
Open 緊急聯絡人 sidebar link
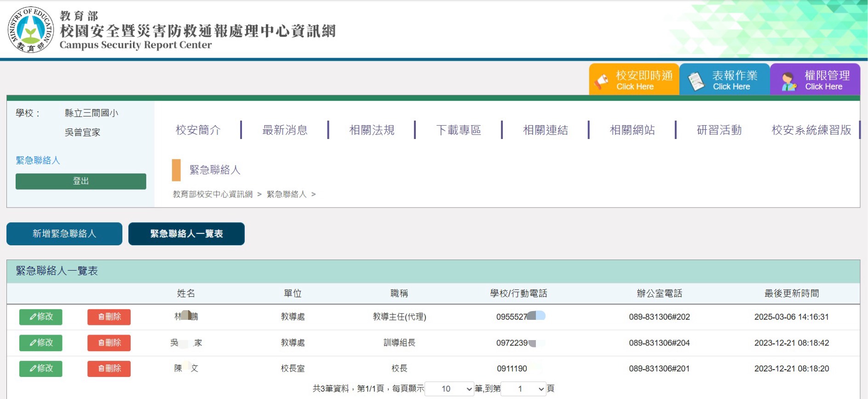(38, 160)
